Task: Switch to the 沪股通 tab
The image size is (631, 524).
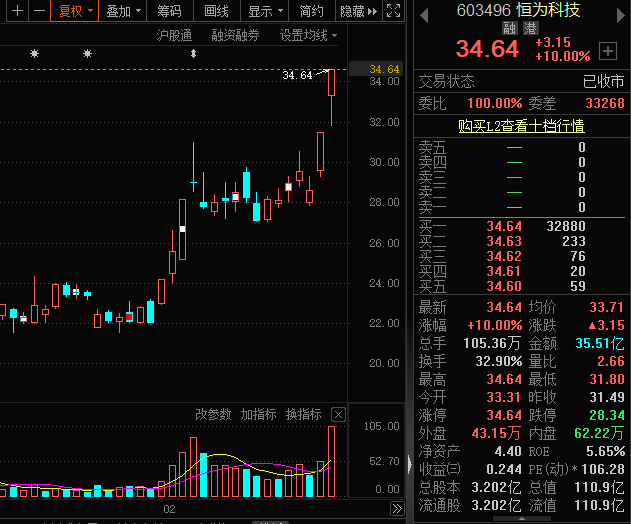Action: click(x=174, y=35)
